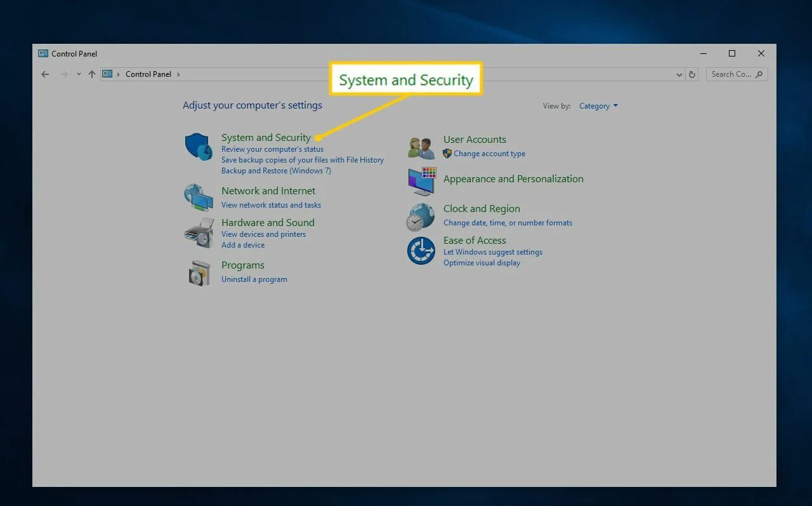Minimize the Control Panel window
Screen dimensions: 812x506
tap(704, 53)
